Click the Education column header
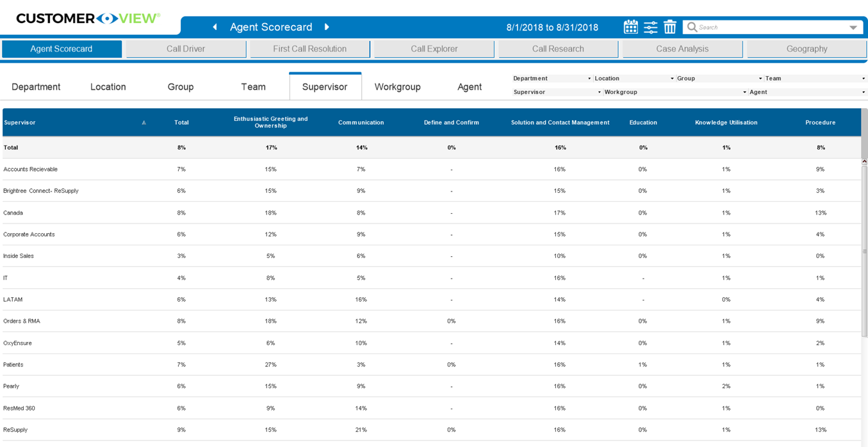 (643, 122)
